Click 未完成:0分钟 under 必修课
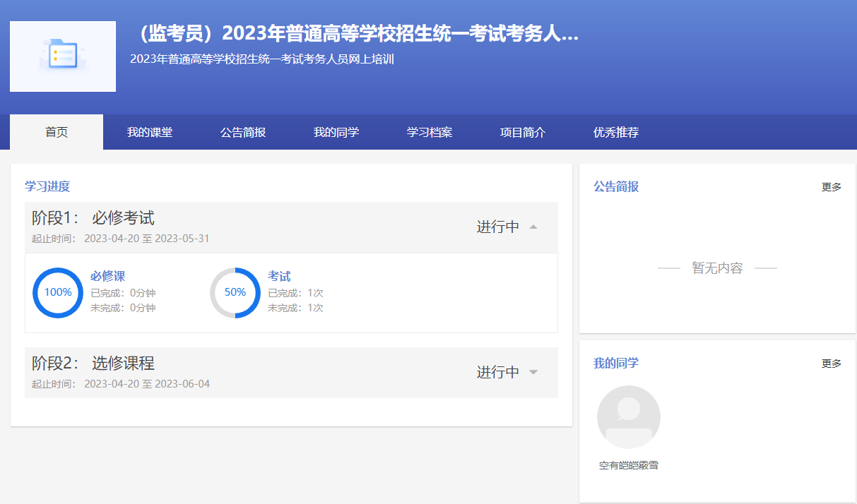This screenshot has height=504, width=857. coord(123,308)
